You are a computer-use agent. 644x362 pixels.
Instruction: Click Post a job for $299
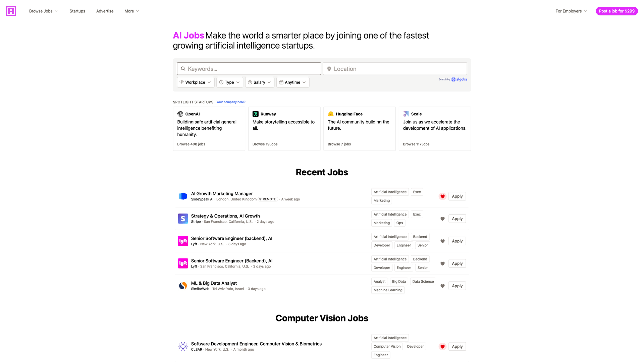point(616,11)
